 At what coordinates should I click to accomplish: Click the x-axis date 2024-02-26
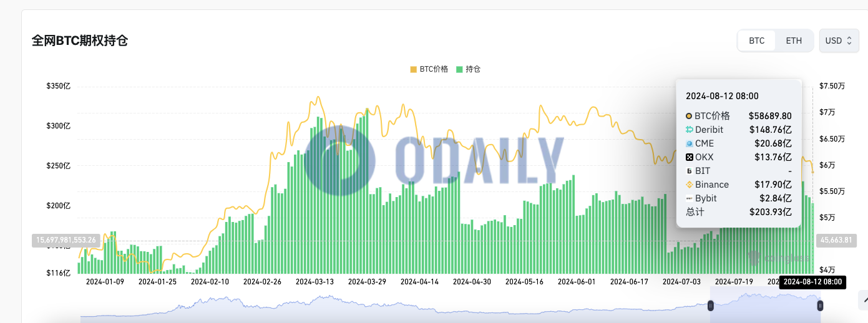tap(262, 282)
